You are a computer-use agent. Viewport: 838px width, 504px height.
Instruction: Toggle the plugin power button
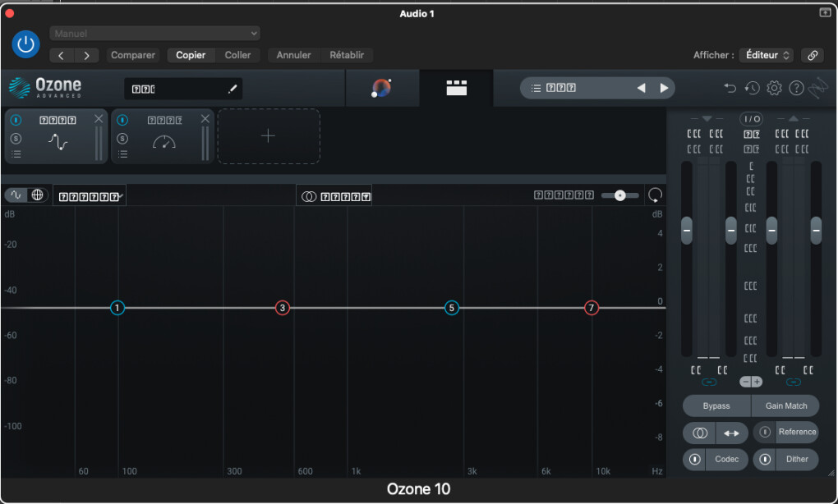25,44
